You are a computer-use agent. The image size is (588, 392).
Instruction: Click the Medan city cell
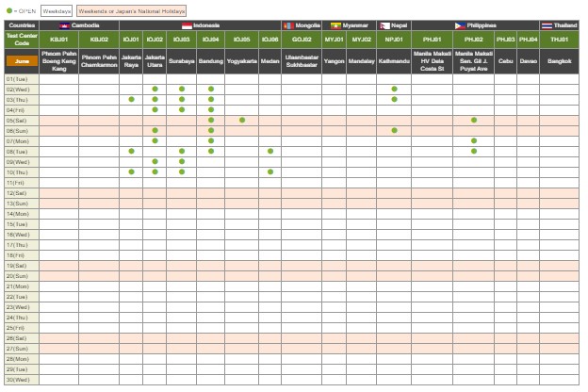[x=270, y=60]
